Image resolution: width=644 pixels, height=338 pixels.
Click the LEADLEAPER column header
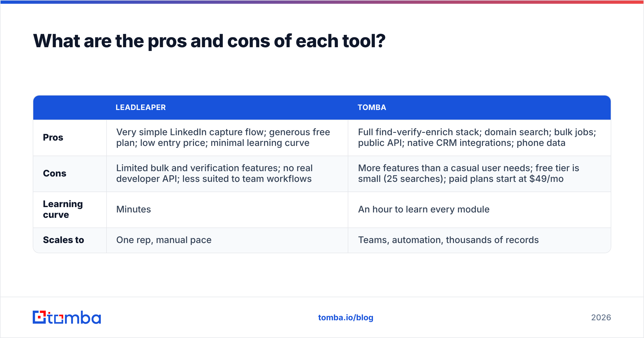click(x=141, y=108)
